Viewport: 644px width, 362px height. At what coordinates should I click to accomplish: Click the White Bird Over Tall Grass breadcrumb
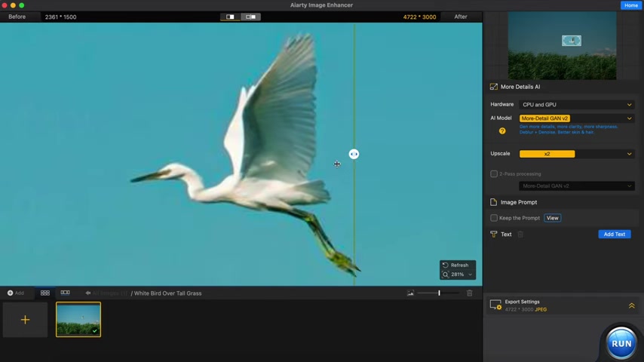(167, 293)
